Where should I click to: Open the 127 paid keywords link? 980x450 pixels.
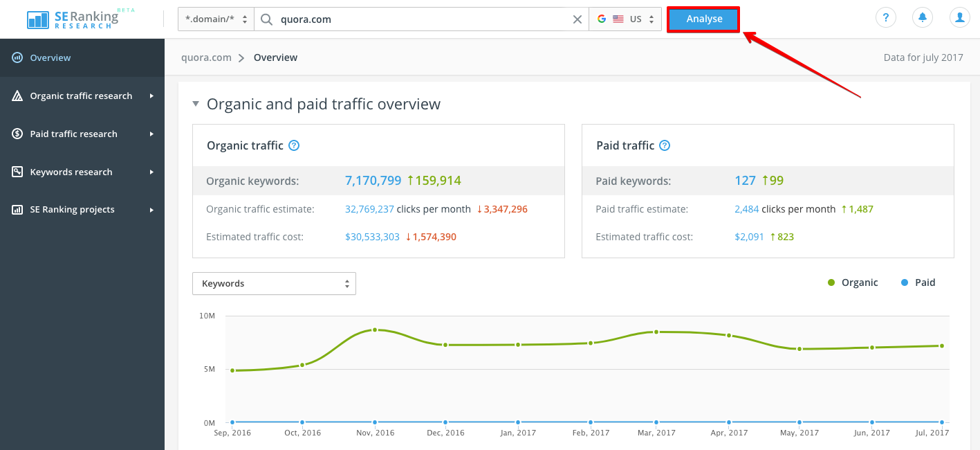click(x=745, y=181)
